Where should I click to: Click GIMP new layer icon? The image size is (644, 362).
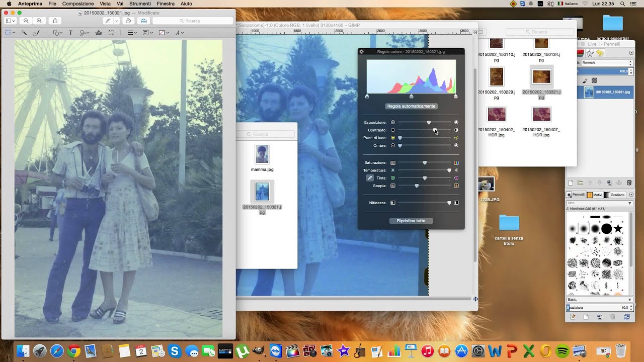[x=571, y=183]
